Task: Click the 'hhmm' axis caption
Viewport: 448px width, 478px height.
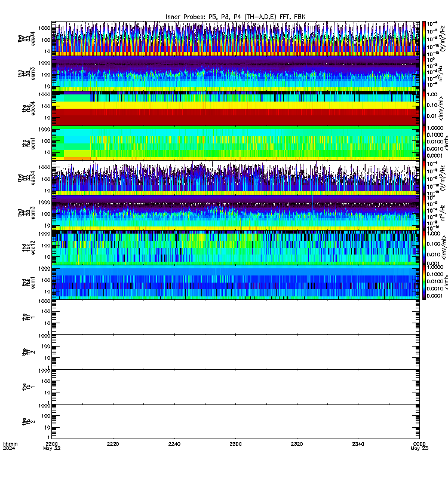Action: coord(10,444)
